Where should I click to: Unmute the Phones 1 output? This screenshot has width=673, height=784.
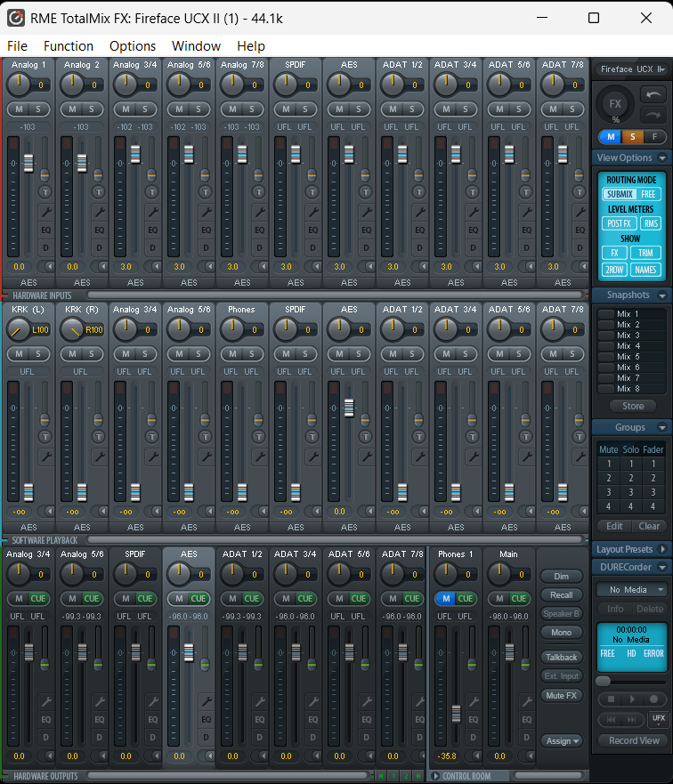[x=446, y=599]
